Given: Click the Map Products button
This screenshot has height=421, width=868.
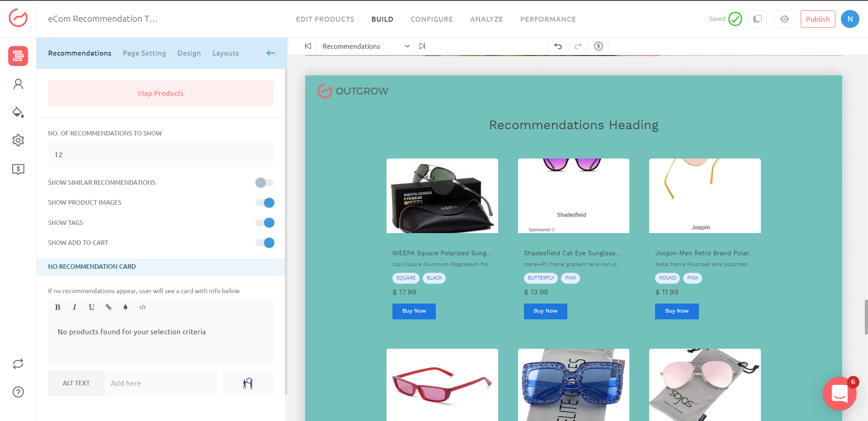Looking at the screenshot, I should (x=160, y=93).
